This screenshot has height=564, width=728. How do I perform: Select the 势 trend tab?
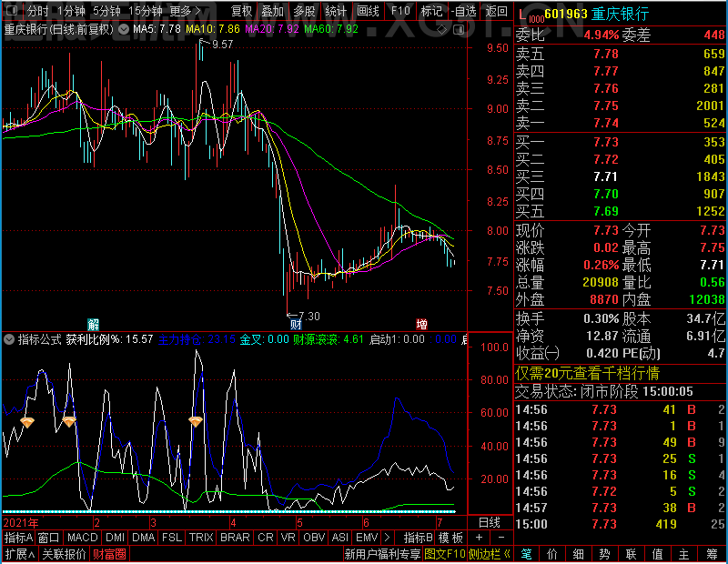(x=604, y=554)
